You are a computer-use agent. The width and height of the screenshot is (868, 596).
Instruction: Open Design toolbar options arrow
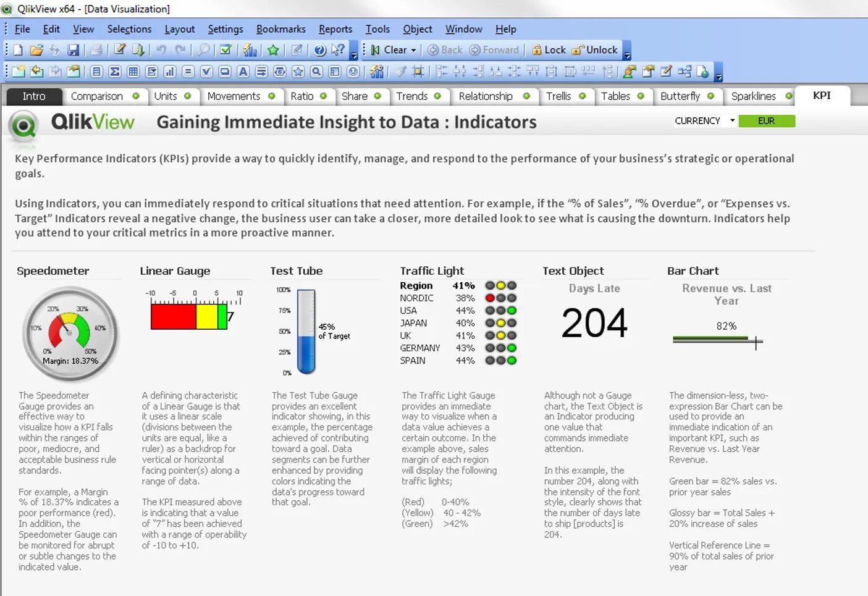coord(718,73)
